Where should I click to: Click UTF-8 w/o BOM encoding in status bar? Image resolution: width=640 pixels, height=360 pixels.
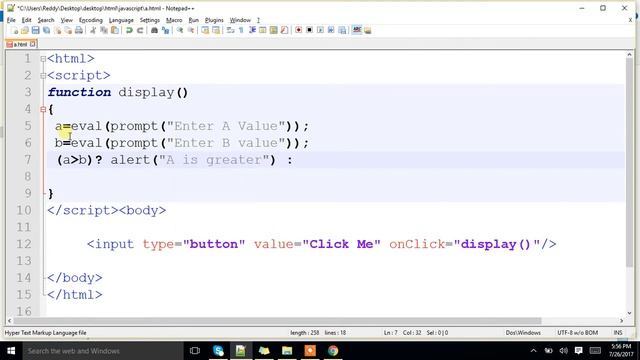578,333
